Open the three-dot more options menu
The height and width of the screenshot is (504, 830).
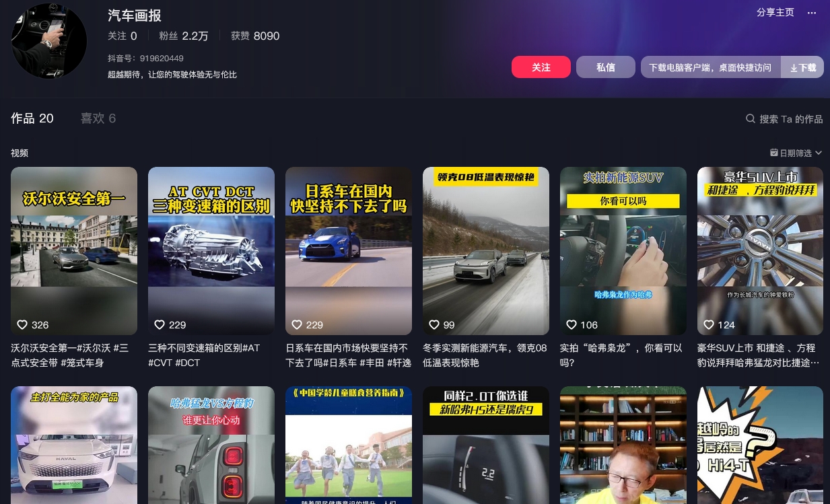pyautogui.click(x=812, y=13)
